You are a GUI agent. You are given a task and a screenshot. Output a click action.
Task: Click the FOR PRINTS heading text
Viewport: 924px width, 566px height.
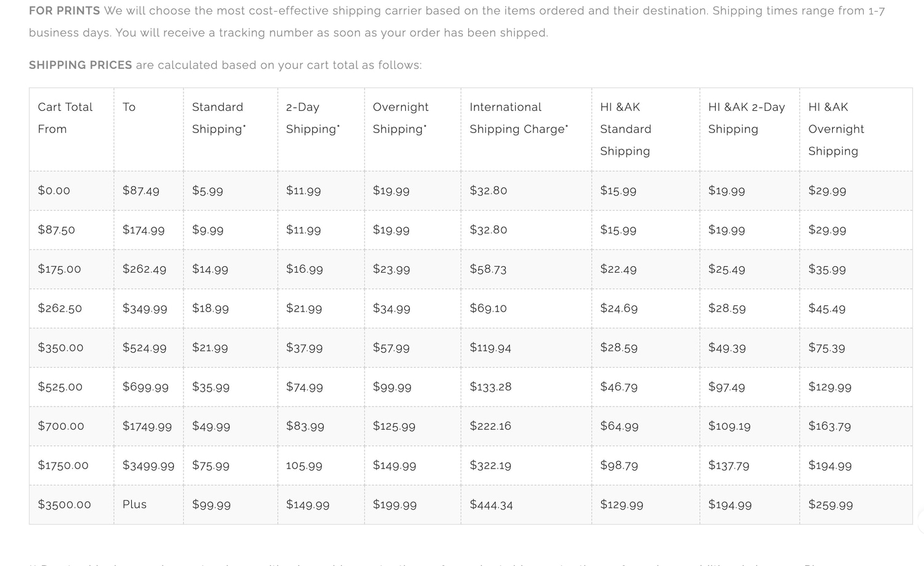(x=65, y=11)
